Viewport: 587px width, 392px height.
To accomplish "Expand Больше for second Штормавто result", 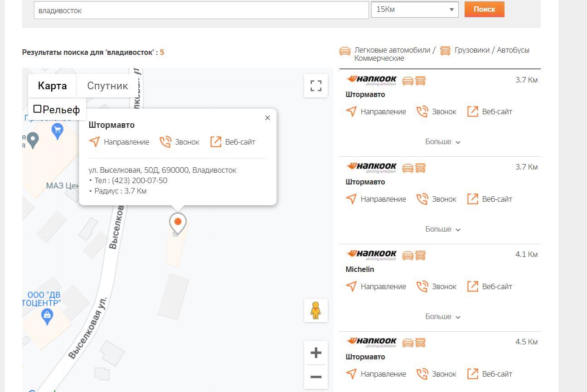I will [x=442, y=229].
